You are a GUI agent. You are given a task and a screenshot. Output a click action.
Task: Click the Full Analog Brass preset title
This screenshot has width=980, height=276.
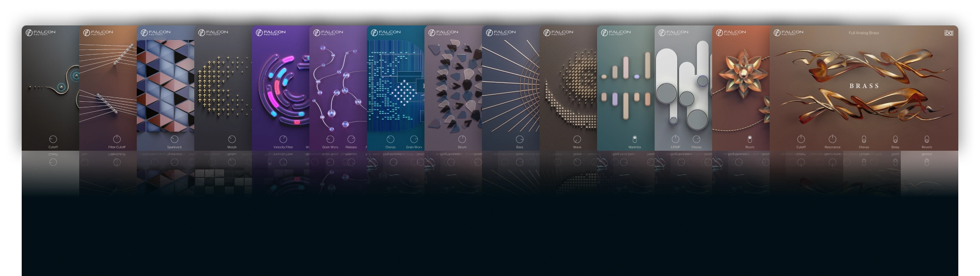[x=864, y=33]
